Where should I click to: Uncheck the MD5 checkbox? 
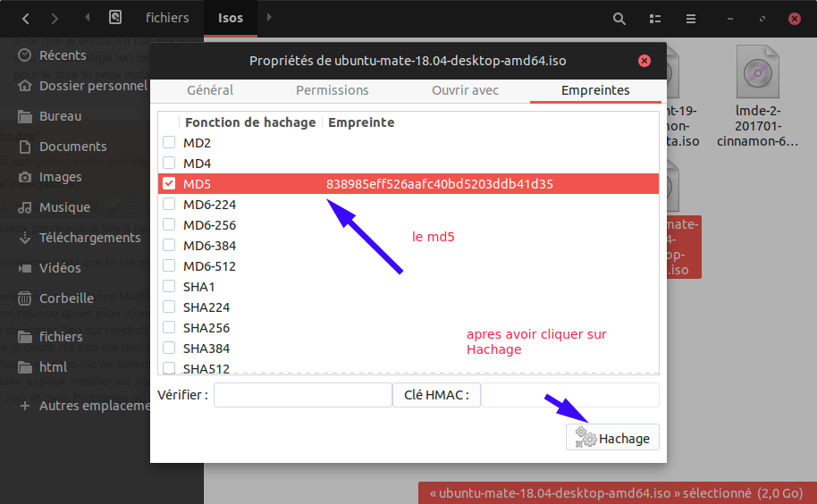[x=169, y=183]
